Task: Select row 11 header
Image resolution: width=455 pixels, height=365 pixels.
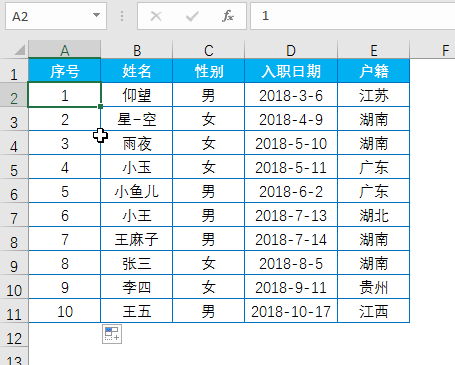Action: click(x=14, y=311)
